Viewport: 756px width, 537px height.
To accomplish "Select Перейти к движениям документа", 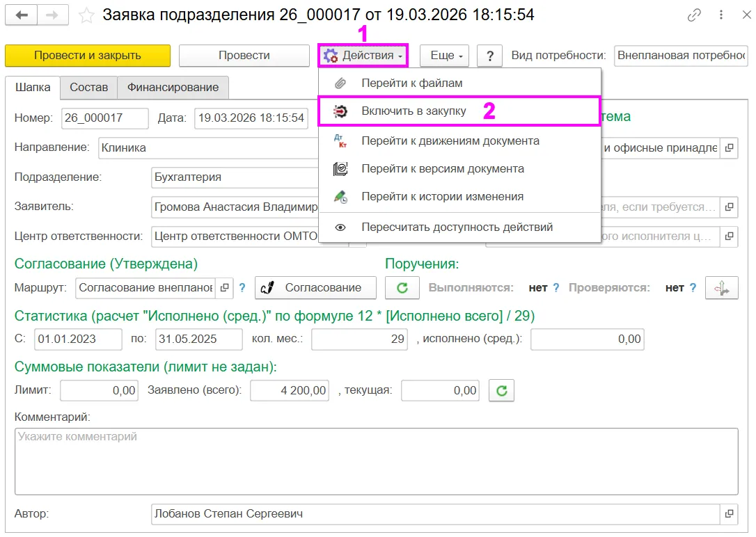I will pyautogui.click(x=459, y=141).
